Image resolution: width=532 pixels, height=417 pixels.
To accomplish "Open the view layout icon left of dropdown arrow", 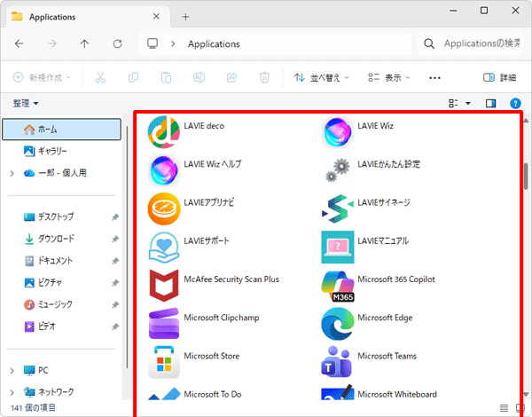I will coord(453,103).
